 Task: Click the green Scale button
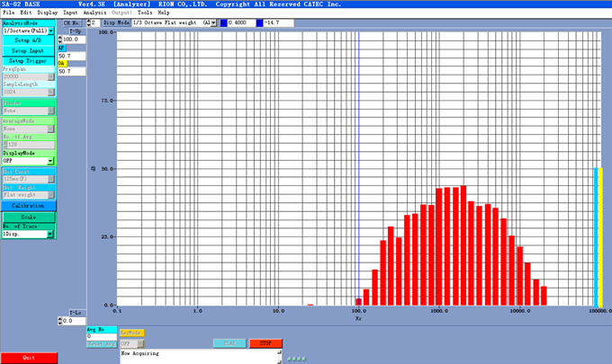(27, 217)
